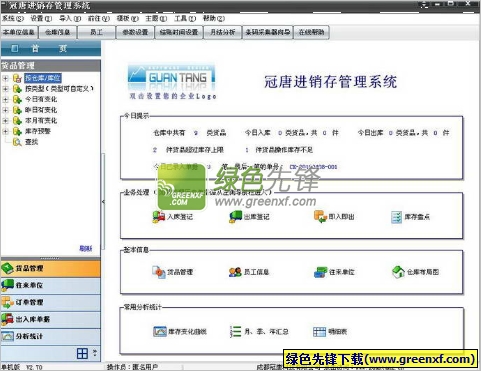
Task: Expand the 昨日有变化 tree node
Action: click(5, 110)
